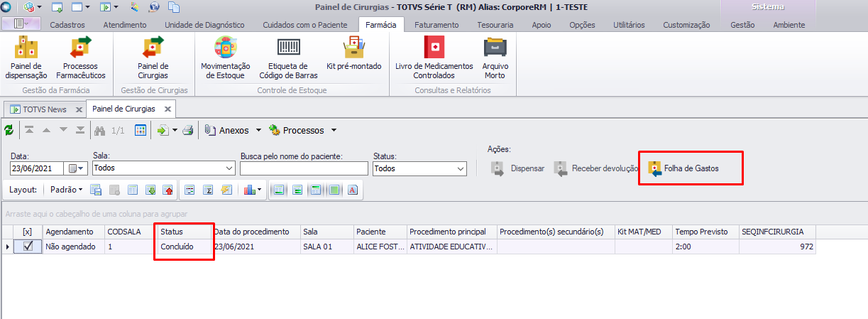
Task: Open Livro de Medicamentos Controlados
Action: (x=434, y=58)
